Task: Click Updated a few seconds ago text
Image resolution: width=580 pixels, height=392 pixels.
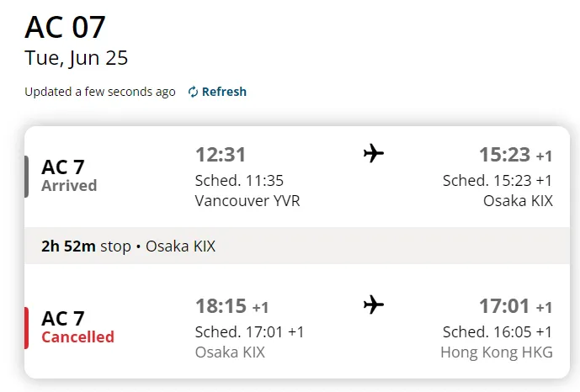Action: click(100, 92)
